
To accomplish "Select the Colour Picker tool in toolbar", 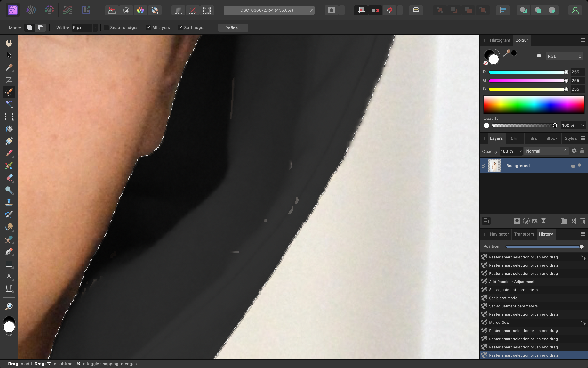I will coord(9,67).
